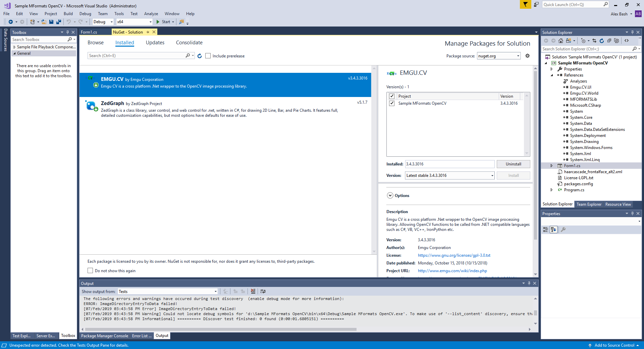
Task: Toggle the Project header select-all checkbox
Action: pos(391,96)
